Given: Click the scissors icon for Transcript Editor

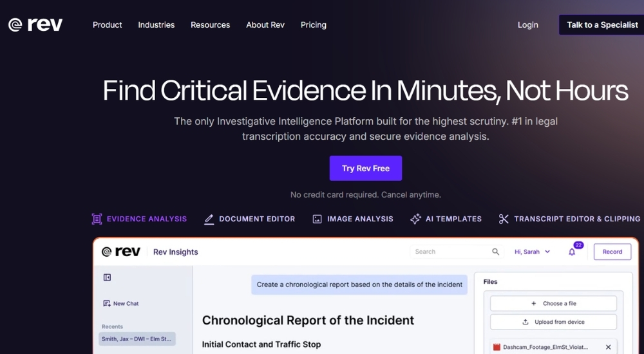Looking at the screenshot, I should pyautogui.click(x=504, y=219).
